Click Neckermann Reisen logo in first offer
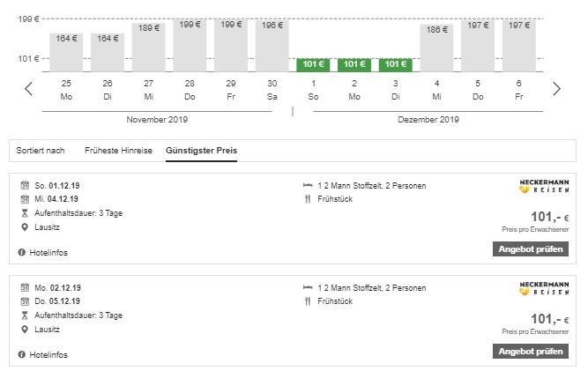The width and height of the screenshot is (588, 371). point(544,187)
